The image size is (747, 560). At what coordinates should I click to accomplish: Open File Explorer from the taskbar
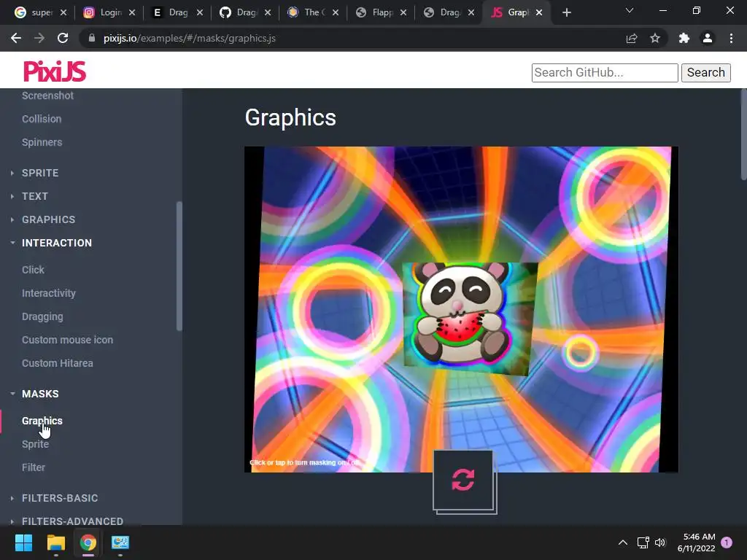coord(55,542)
